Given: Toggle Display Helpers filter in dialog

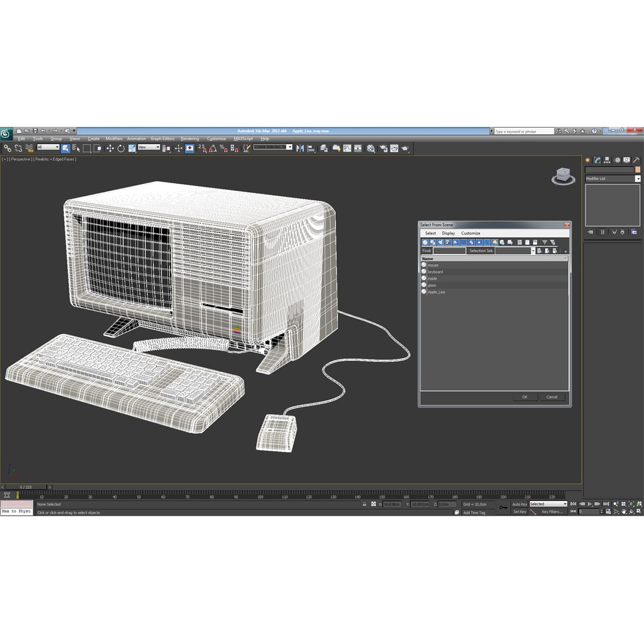Looking at the screenshot, I should click(456, 242).
